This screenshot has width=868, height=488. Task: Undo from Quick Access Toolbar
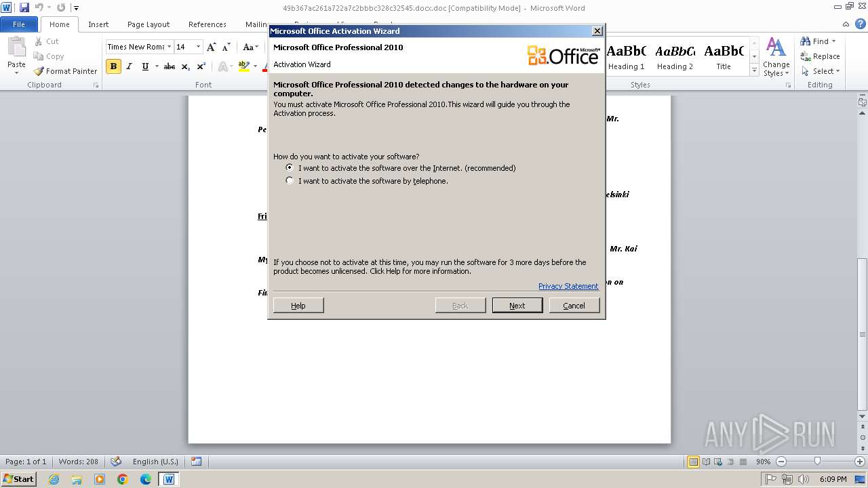pos(39,8)
